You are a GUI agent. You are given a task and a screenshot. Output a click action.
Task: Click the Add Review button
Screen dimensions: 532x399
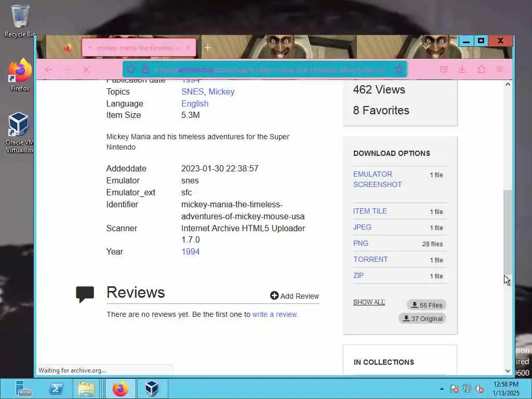click(x=295, y=296)
